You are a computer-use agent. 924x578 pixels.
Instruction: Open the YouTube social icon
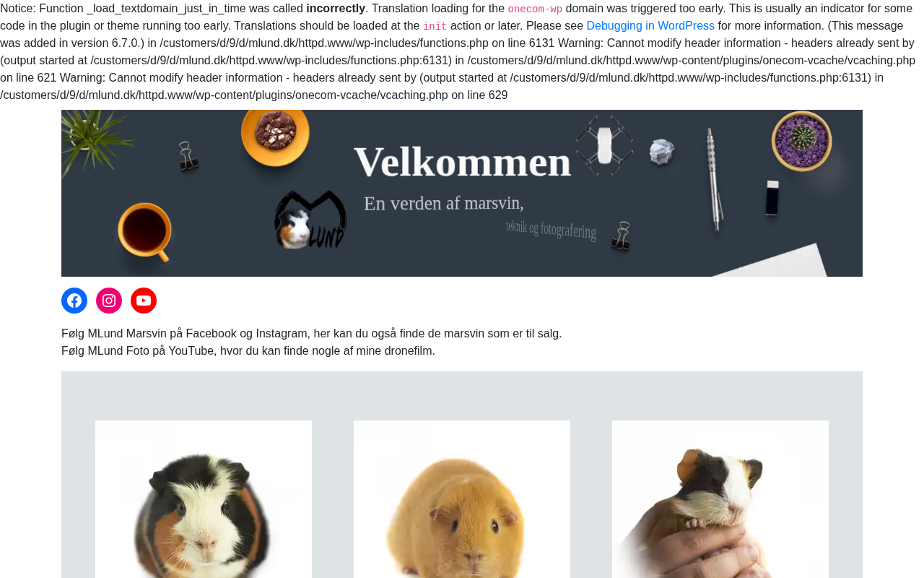click(x=144, y=301)
